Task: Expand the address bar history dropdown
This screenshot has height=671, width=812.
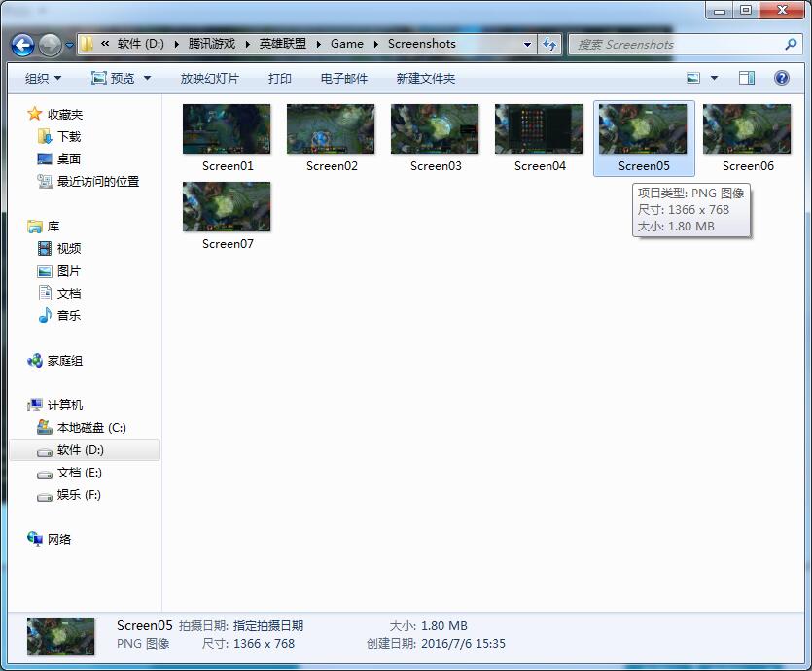Action: [x=528, y=45]
